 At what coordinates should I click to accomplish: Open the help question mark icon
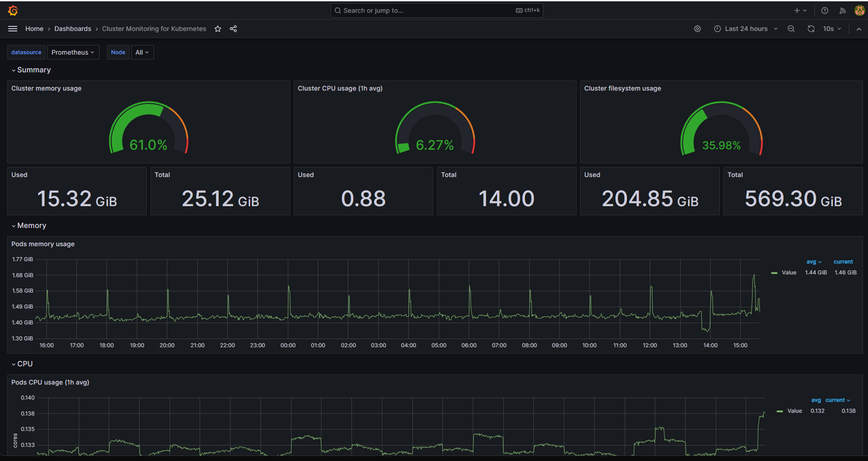click(824, 10)
